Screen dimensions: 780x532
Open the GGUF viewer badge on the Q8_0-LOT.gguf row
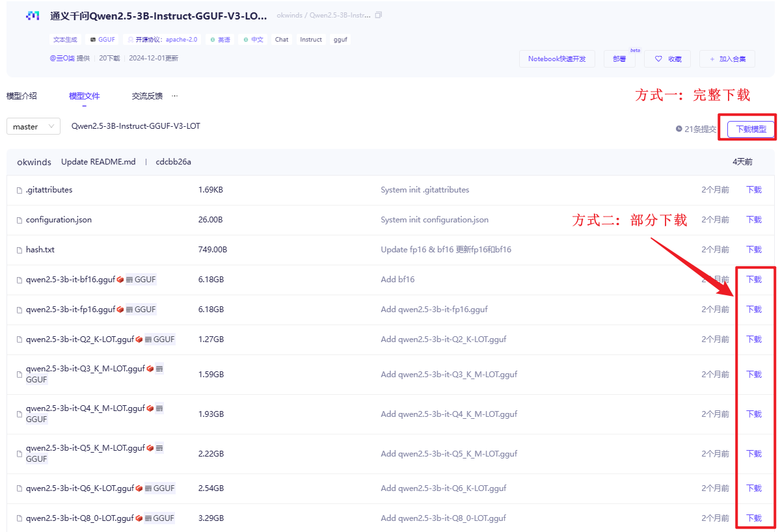159,518
